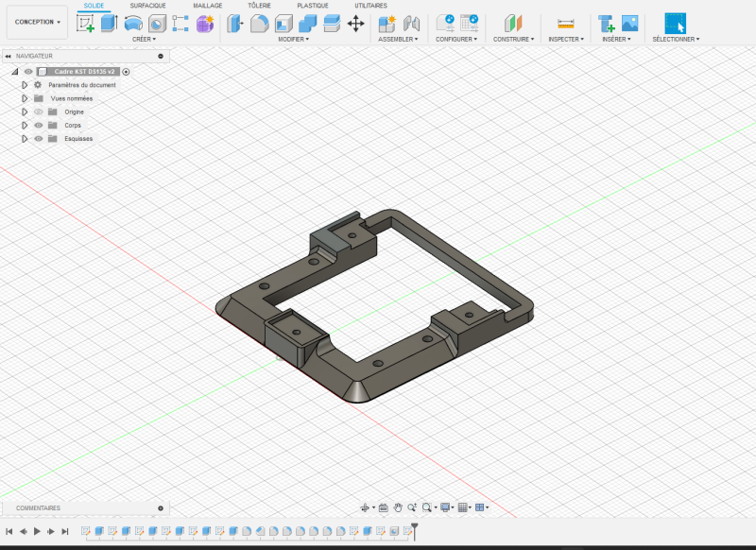Open the CONSTRUIRE menu label
The width and height of the screenshot is (756, 550).
513,39
